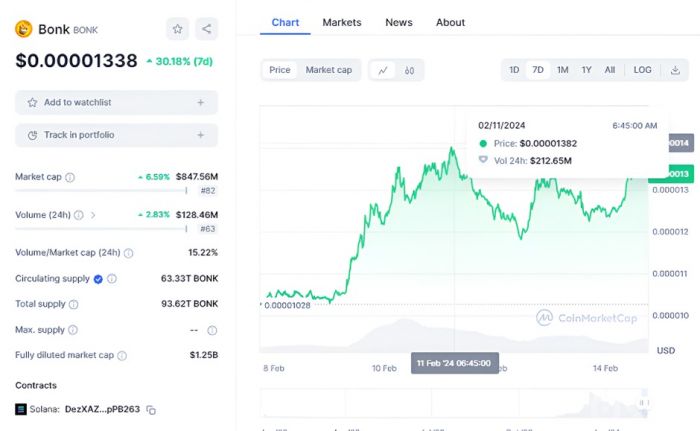Click Solana contract DezXAZ...pPB263 link

point(102,409)
